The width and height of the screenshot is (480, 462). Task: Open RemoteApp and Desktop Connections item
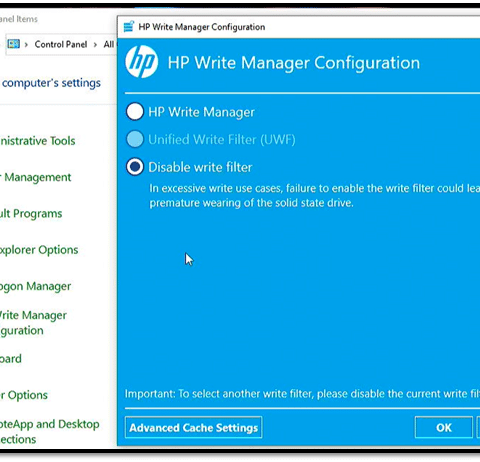(50, 432)
